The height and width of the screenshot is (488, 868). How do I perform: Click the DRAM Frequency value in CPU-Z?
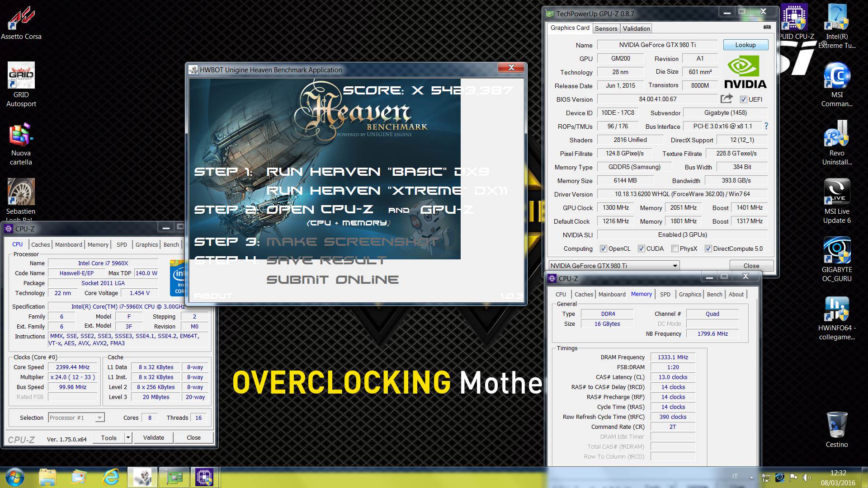click(673, 357)
